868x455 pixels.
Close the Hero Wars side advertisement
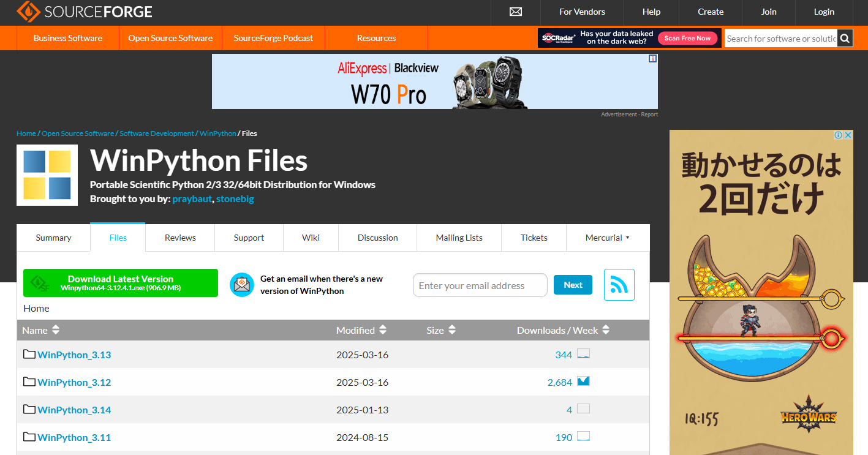click(x=848, y=135)
